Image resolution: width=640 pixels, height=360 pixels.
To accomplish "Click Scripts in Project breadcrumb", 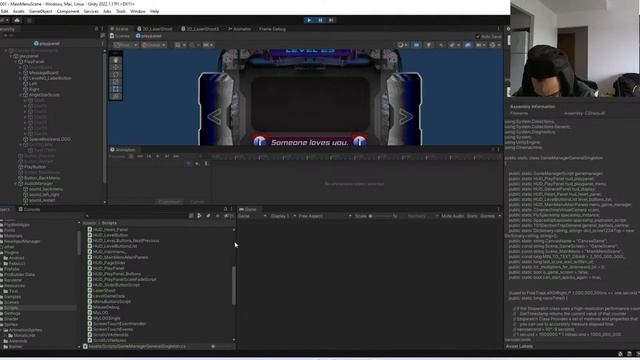I will (x=109, y=223).
